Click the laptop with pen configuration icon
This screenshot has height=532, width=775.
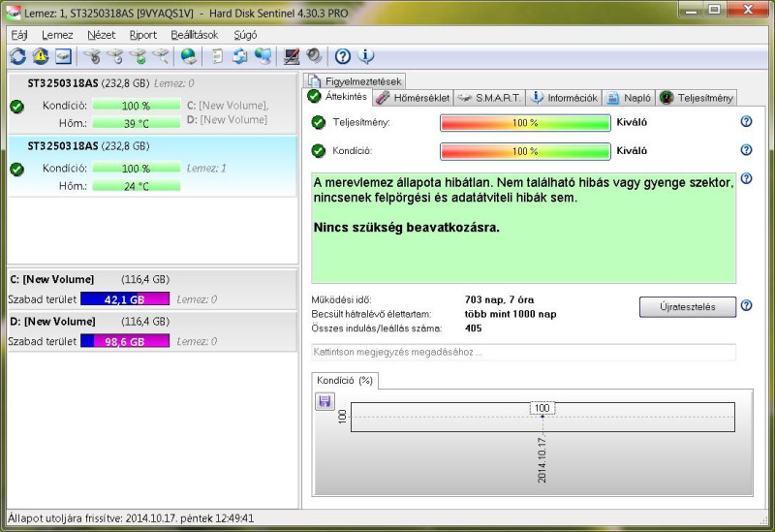tap(292, 56)
